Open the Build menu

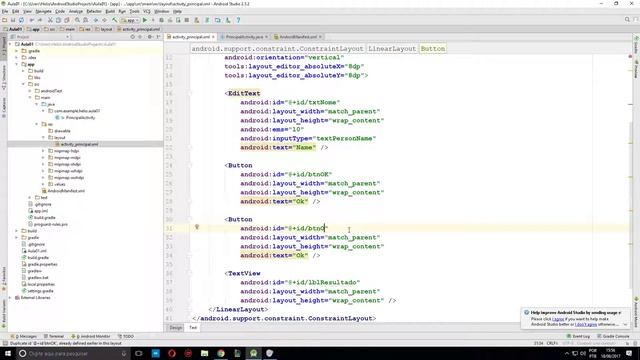coord(110,11)
